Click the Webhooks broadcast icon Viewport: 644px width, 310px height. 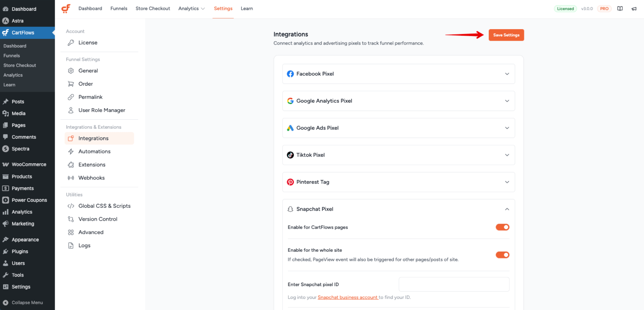point(71,178)
